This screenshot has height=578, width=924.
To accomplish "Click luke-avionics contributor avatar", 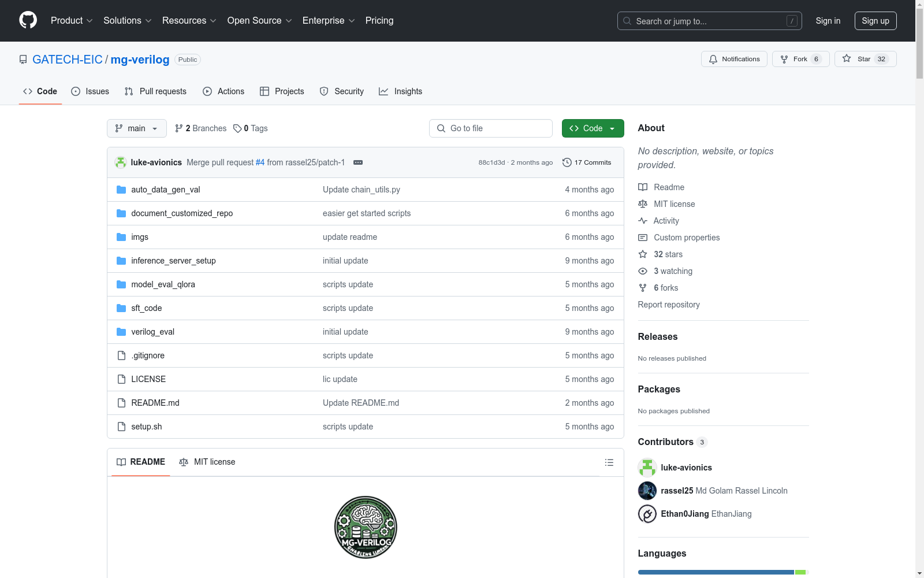I will coord(647,468).
